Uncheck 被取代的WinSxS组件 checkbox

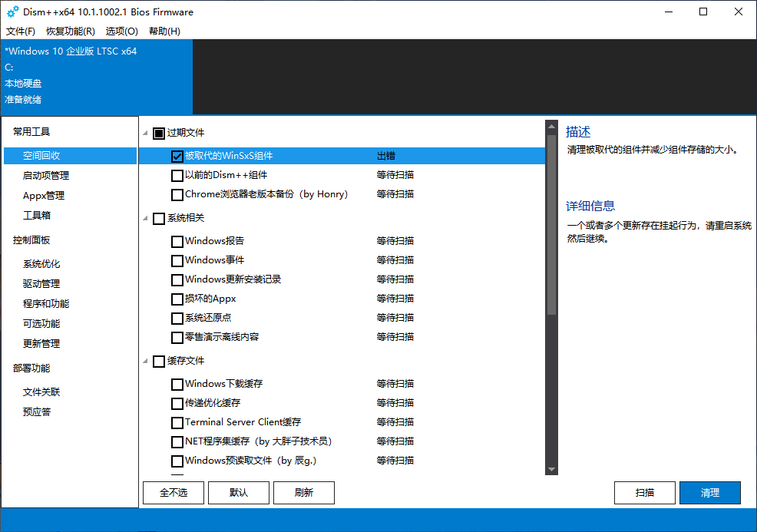[x=177, y=156]
